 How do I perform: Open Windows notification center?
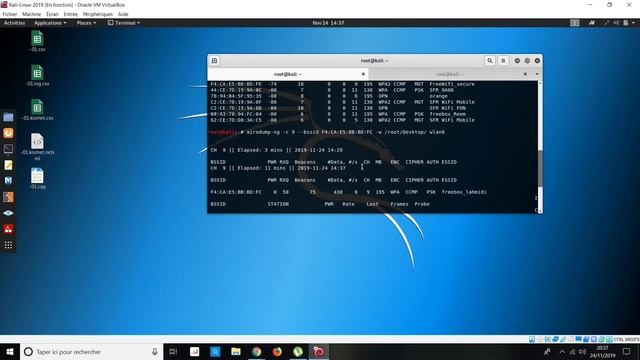click(x=627, y=351)
